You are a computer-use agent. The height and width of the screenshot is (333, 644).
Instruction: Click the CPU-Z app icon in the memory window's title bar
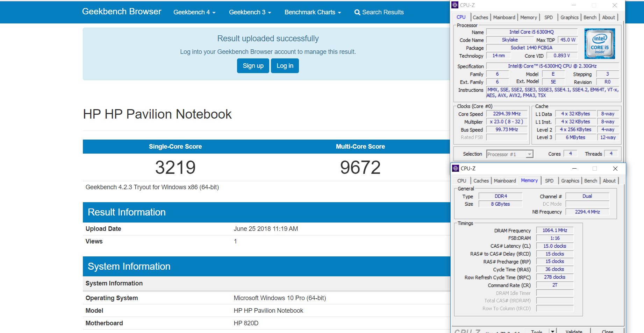(456, 168)
